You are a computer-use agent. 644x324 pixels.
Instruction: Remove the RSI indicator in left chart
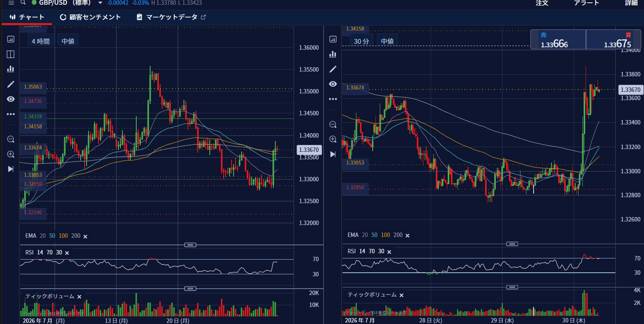pos(67,253)
